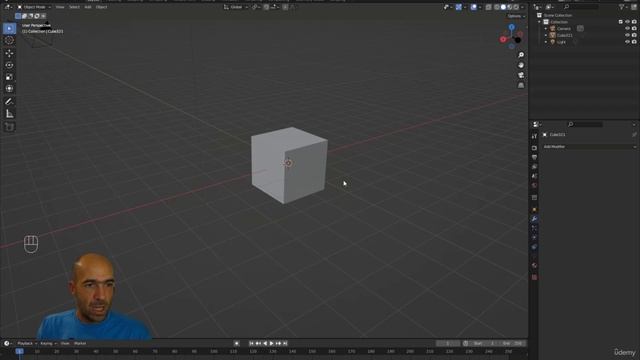
Task: Toggle camera view with camera icon
Action: [521, 76]
